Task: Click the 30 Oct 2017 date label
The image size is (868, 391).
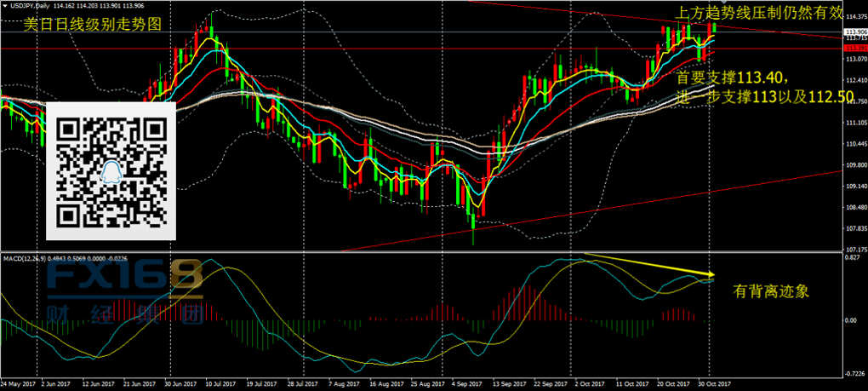Action: pos(713,385)
